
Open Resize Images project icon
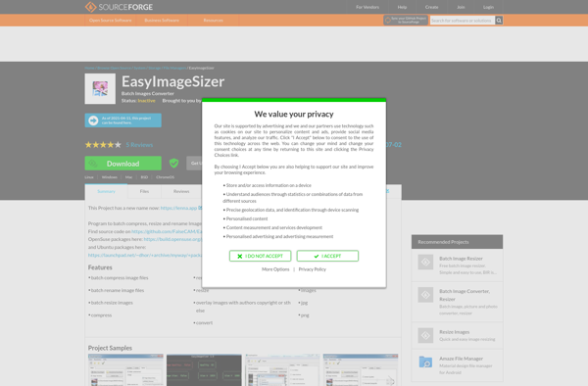(x=425, y=335)
